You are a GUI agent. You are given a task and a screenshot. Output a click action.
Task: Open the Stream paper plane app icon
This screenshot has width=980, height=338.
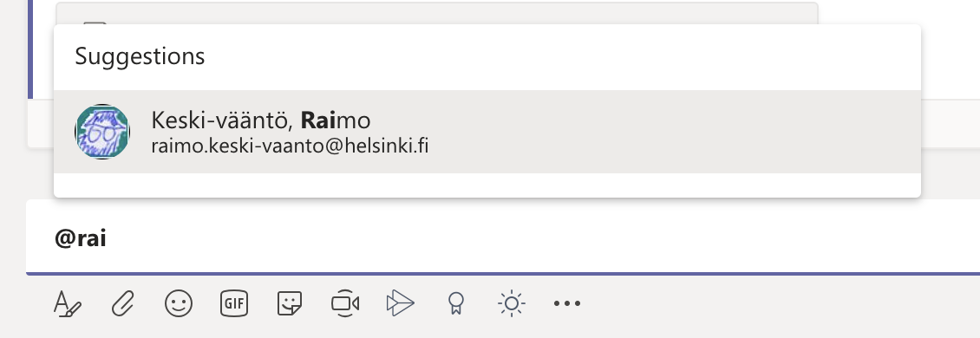[400, 303]
